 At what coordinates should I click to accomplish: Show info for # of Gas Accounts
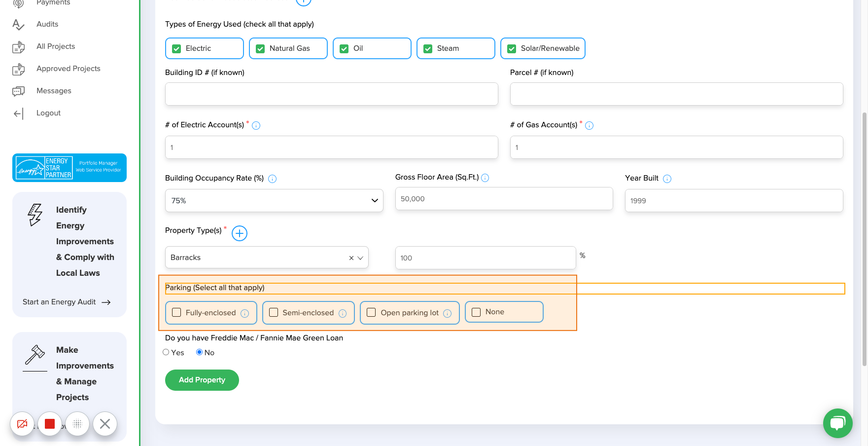click(x=590, y=126)
